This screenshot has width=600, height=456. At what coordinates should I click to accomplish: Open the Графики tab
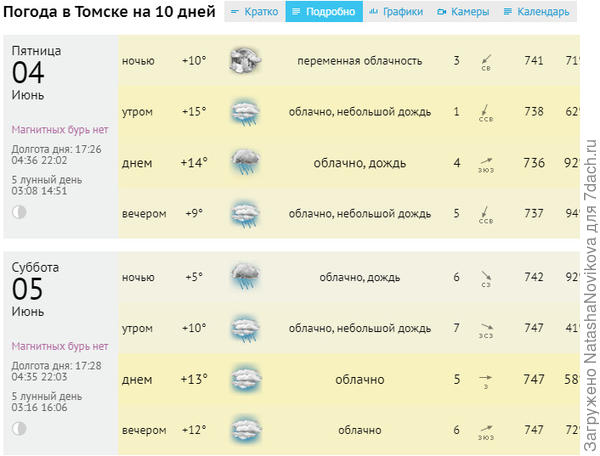point(397,12)
